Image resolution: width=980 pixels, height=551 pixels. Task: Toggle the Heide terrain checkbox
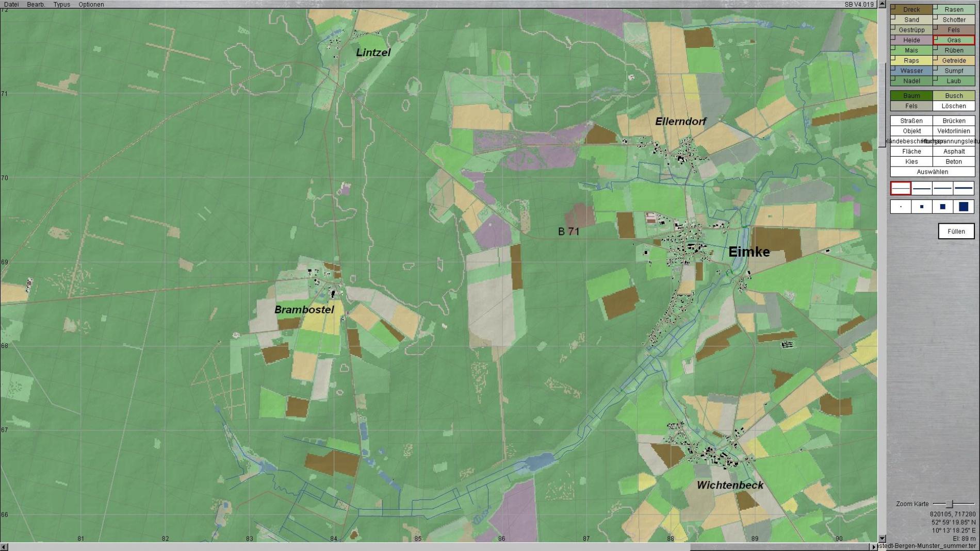[x=893, y=37]
